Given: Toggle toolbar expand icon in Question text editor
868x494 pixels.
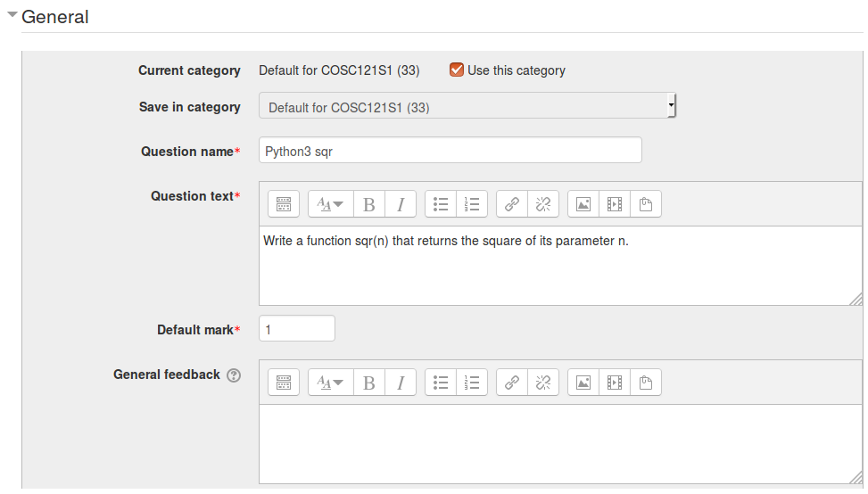Looking at the screenshot, I should [283, 204].
